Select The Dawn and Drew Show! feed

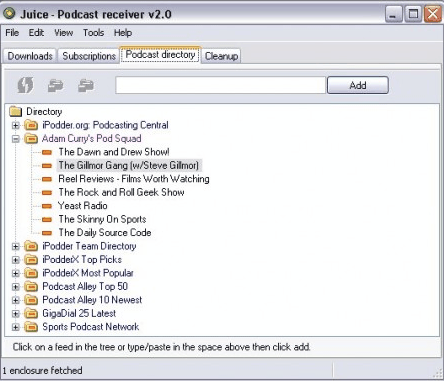point(114,152)
